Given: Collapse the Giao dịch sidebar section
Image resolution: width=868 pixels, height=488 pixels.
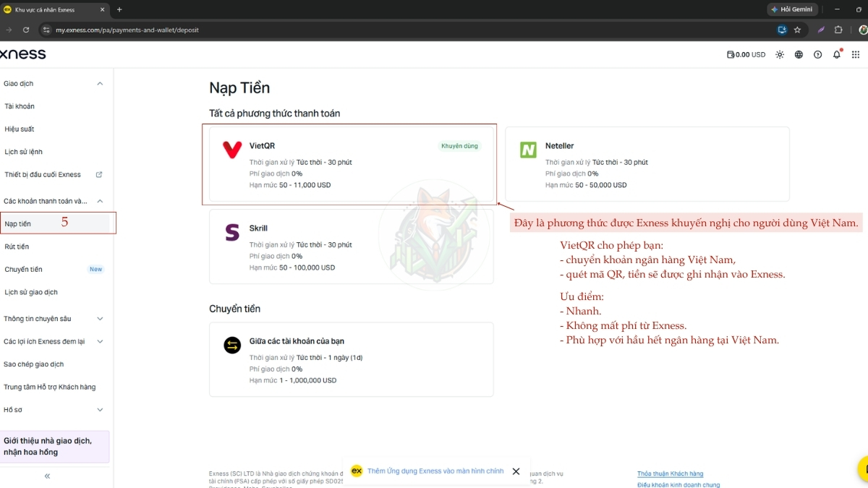Looking at the screenshot, I should tap(100, 83).
